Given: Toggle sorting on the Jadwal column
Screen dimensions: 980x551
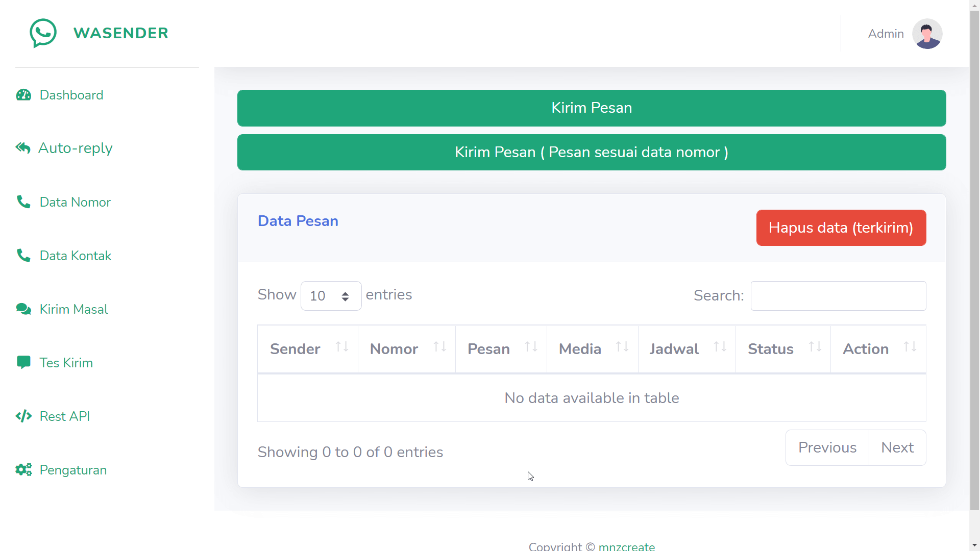Looking at the screenshot, I should pos(721,346).
